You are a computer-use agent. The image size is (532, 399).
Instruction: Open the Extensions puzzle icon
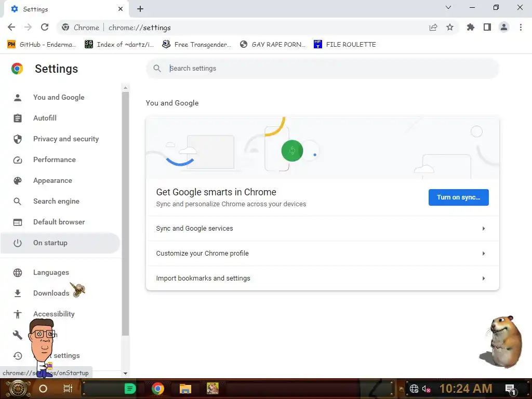coord(471,28)
